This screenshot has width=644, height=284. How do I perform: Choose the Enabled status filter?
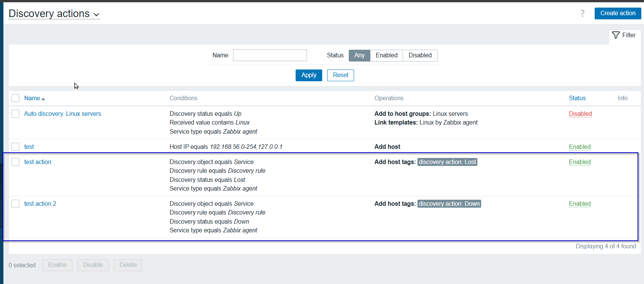(x=386, y=55)
